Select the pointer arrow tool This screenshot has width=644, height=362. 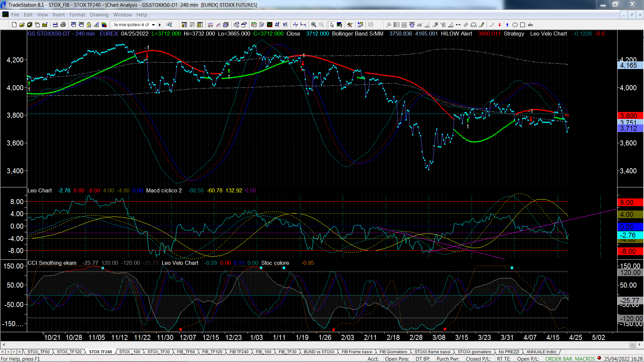click(x=332, y=25)
